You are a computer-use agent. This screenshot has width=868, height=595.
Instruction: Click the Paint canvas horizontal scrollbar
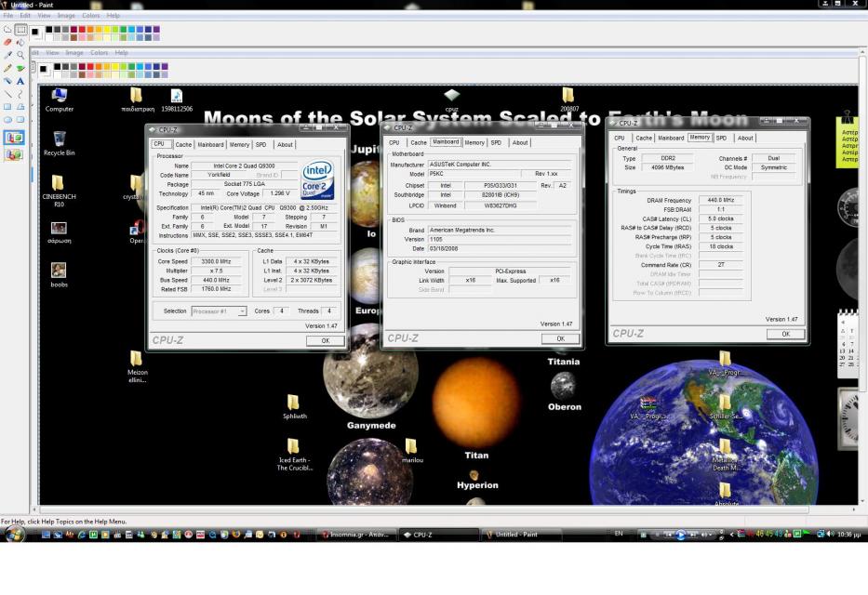[x=424, y=509]
